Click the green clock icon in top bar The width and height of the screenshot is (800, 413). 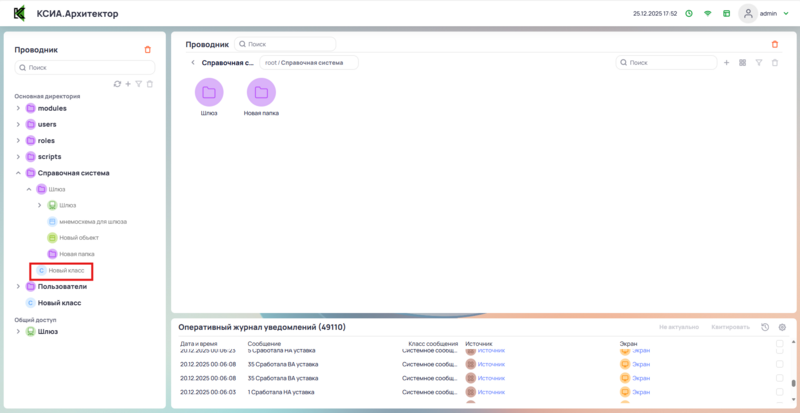tap(688, 14)
